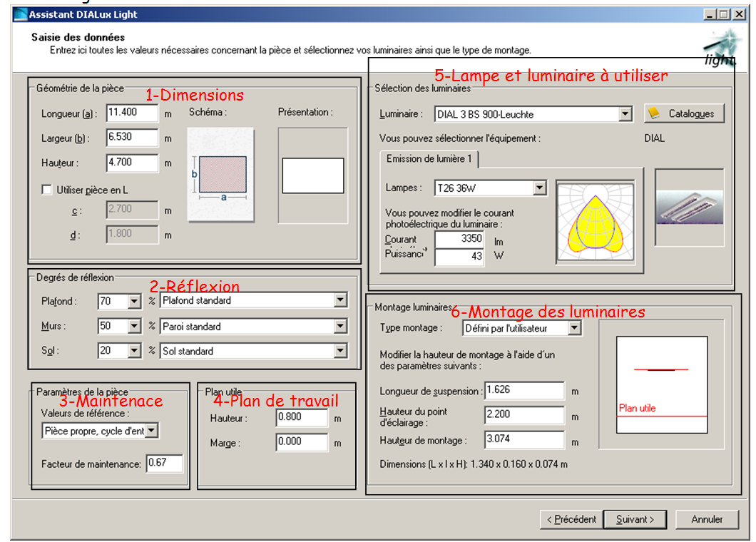Click the Longueur (a) input field
756x542 pixels.
pos(132,113)
